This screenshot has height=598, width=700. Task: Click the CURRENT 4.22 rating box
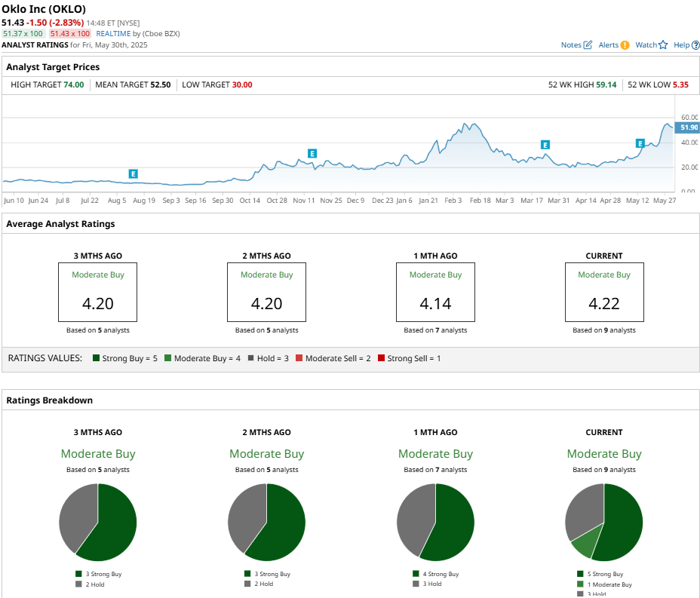[x=604, y=292]
